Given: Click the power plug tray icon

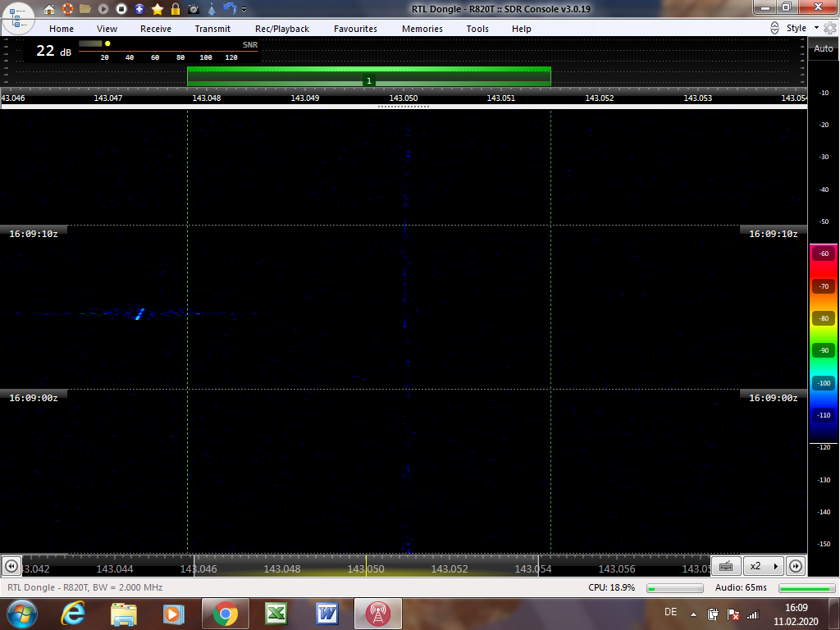Looking at the screenshot, I should point(713,614).
